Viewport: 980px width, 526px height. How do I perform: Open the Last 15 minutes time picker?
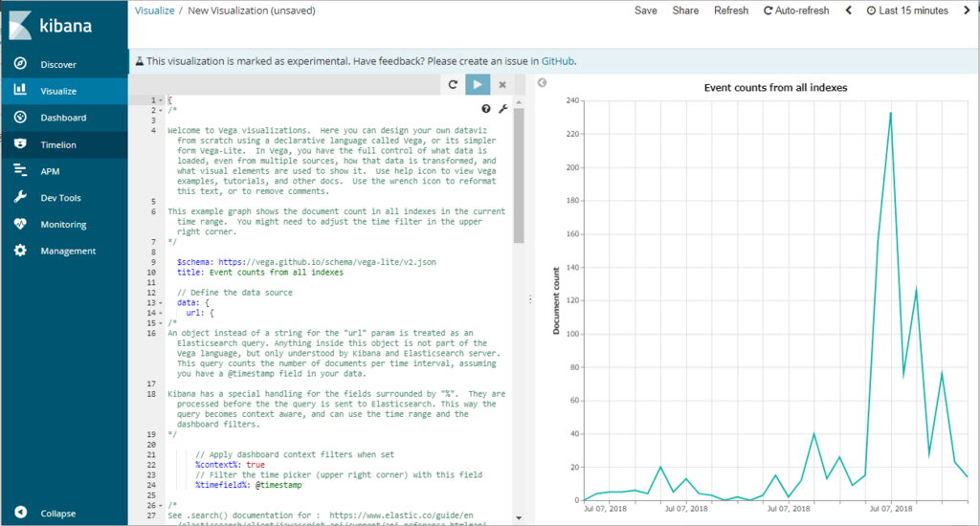point(907,11)
